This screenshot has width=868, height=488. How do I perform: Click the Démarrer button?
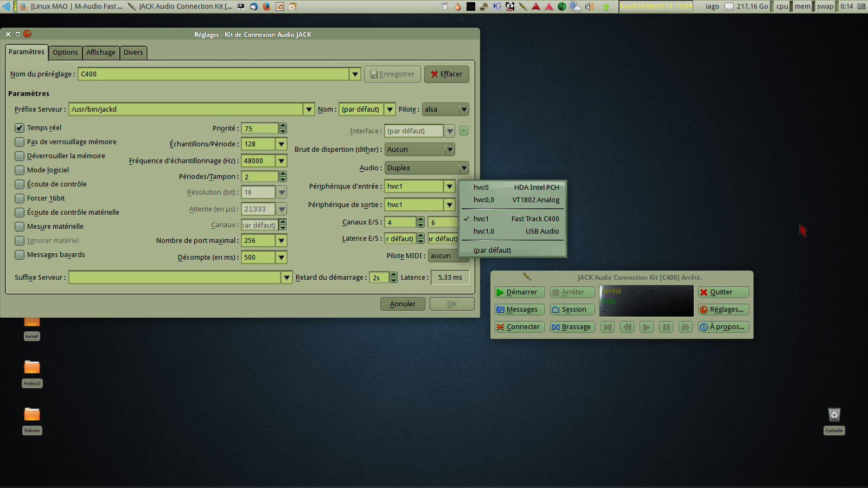519,292
